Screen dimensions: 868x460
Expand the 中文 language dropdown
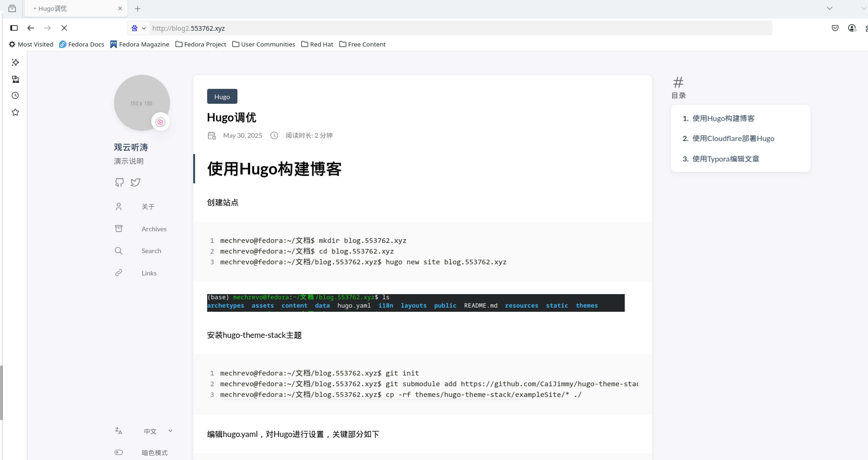pyautogui.click(x=170, y=431)
